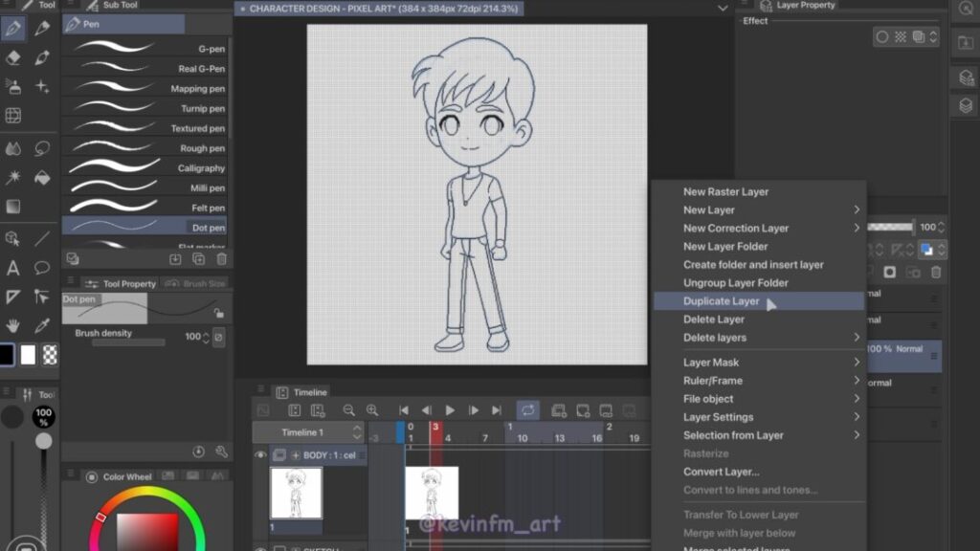The height and width of the screenshot is (551, 980).
Task: Choose the Lasso selection tool
Action: pyautogui.click(x=42, y=148)
